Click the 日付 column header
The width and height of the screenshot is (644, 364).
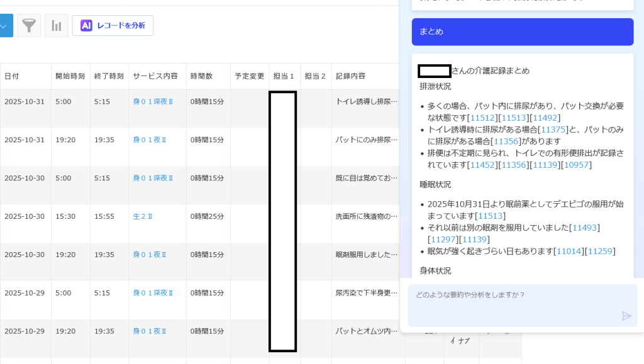pyautogui.click(x=12, y=76)
